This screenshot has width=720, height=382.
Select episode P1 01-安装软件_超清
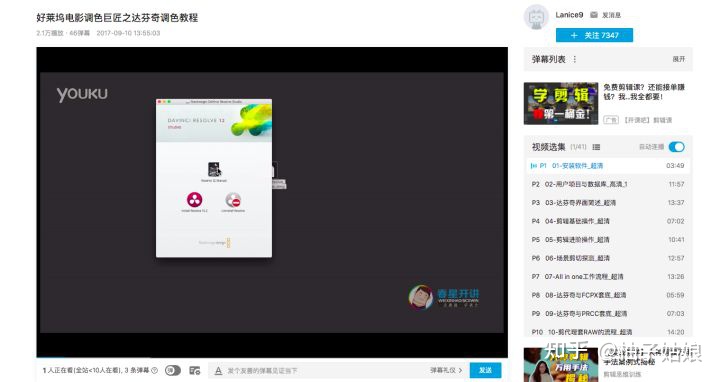coord(608,166)
